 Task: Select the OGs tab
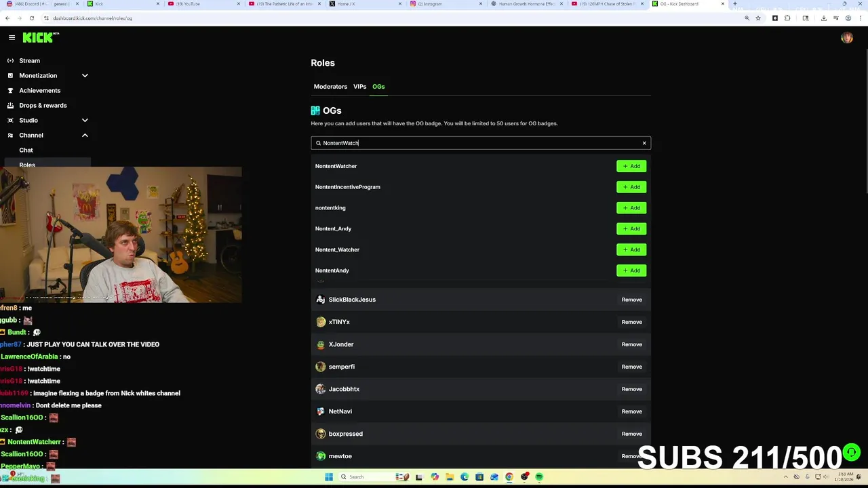click(378, 87)
